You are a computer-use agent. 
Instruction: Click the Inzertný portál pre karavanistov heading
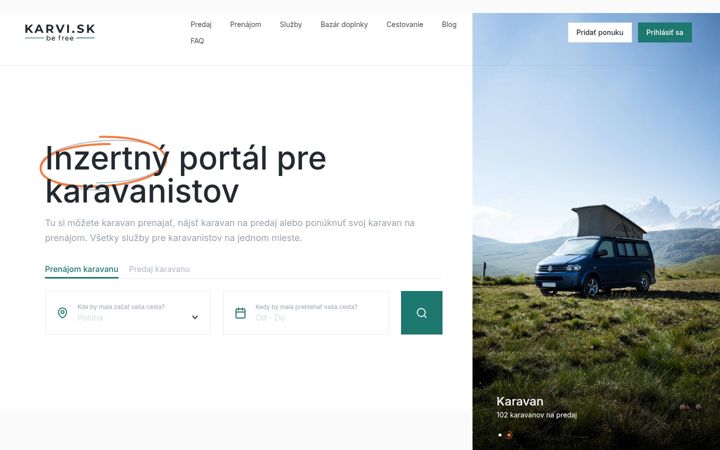point(186,174)
